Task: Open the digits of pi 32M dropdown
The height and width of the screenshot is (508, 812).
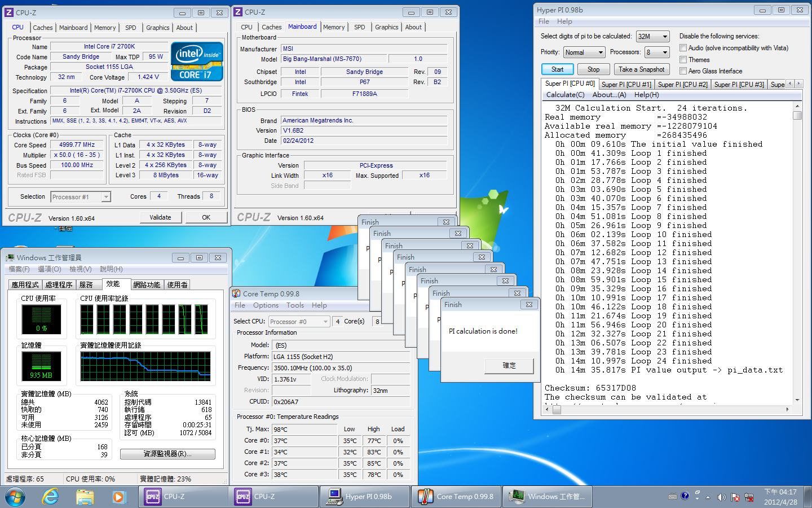Action: coord(652,36)
